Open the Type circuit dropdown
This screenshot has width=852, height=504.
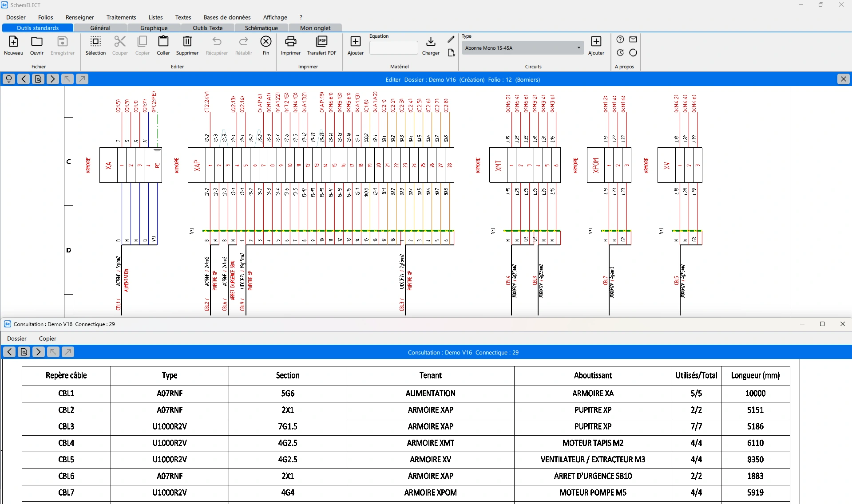(523, 48)
